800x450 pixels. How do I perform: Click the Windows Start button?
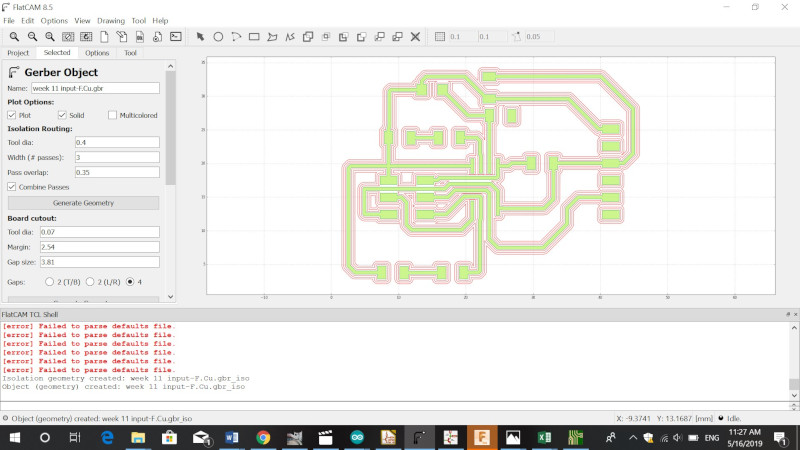click(x=14, y=438)
